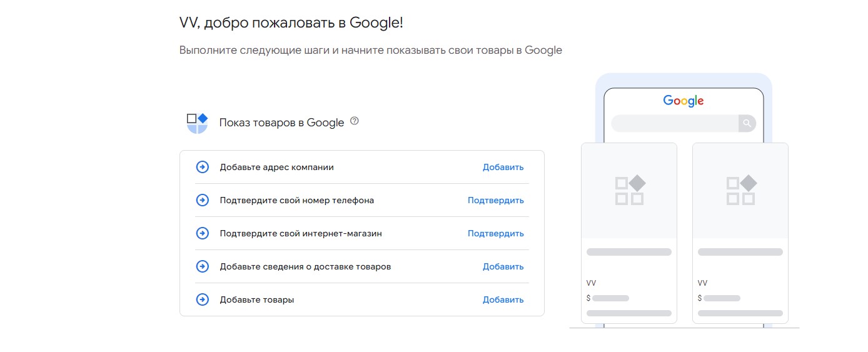Open help icon next to "Показ товаров в Google"

(355, 121)
